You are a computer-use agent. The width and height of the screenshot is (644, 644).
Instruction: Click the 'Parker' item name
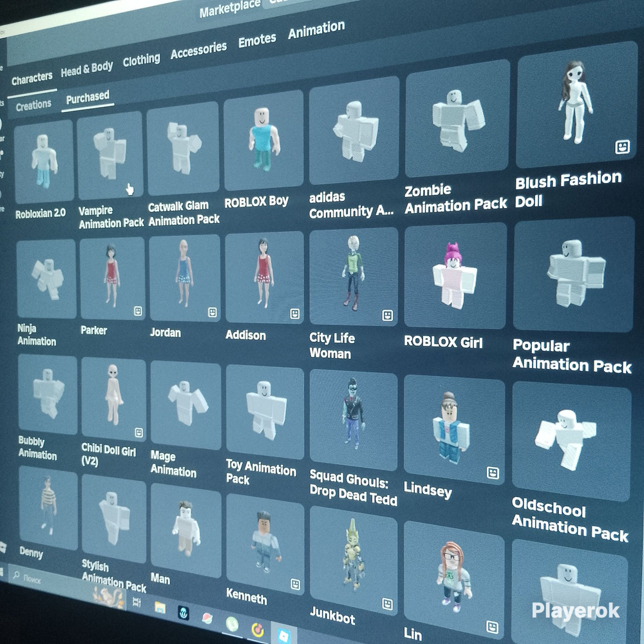coord(93,330)
